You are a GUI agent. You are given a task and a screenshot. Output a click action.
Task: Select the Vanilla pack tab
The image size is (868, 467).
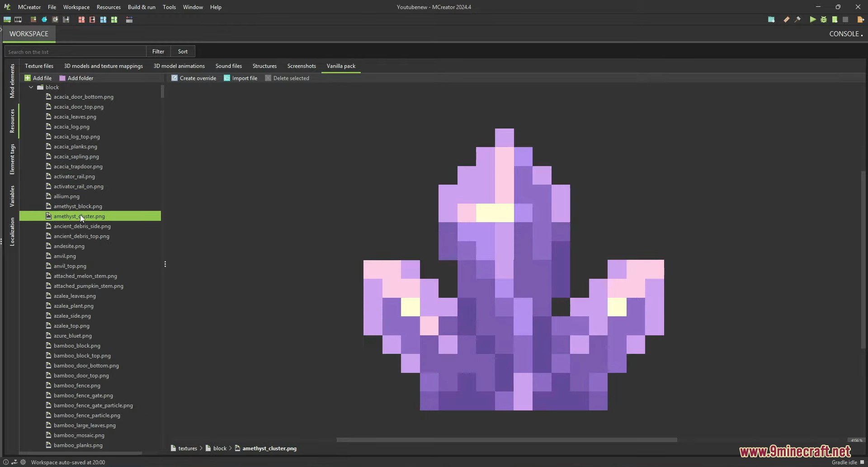[x=341, y=66]
